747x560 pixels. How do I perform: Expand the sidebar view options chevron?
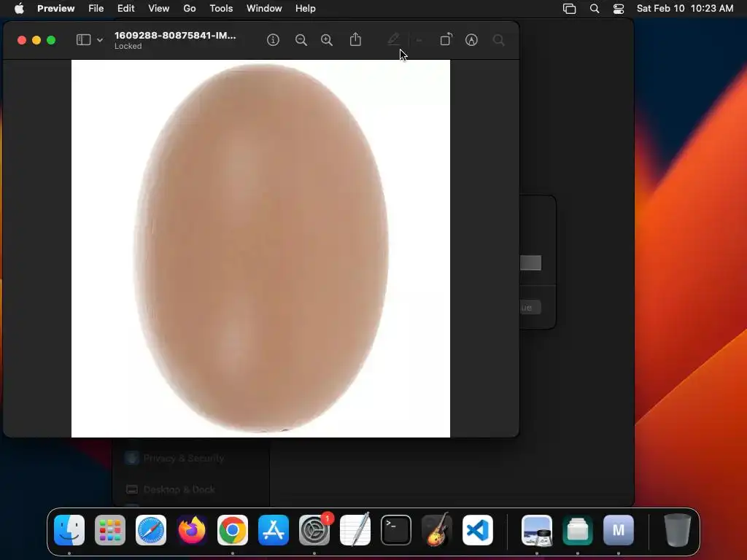[x=99, y=41]
